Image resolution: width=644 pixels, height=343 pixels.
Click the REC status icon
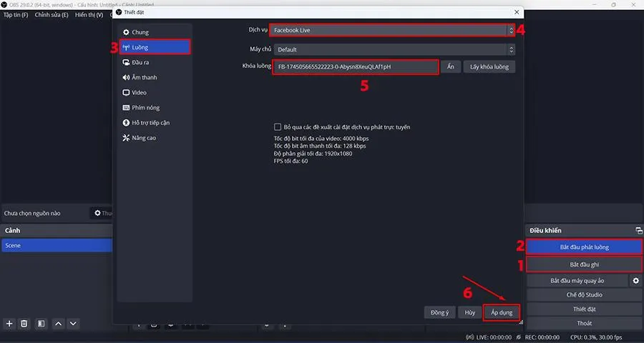click(519, 337)
